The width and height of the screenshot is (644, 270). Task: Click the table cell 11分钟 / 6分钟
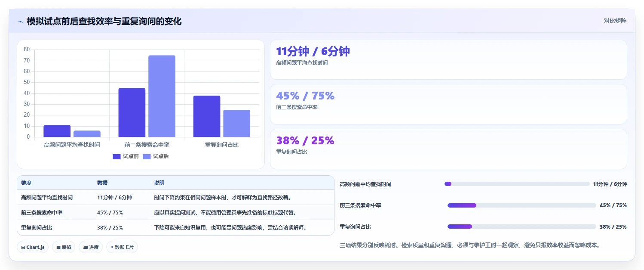[114, 198]
